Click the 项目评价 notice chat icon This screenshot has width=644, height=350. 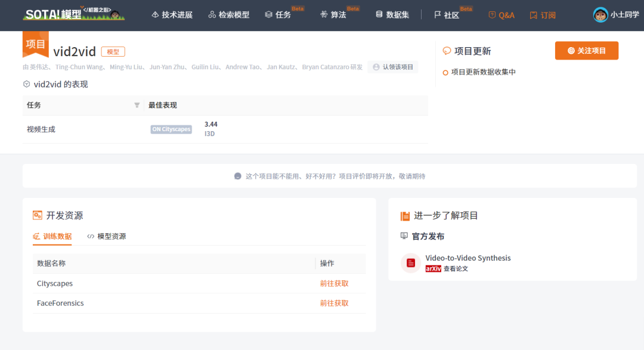237,176
